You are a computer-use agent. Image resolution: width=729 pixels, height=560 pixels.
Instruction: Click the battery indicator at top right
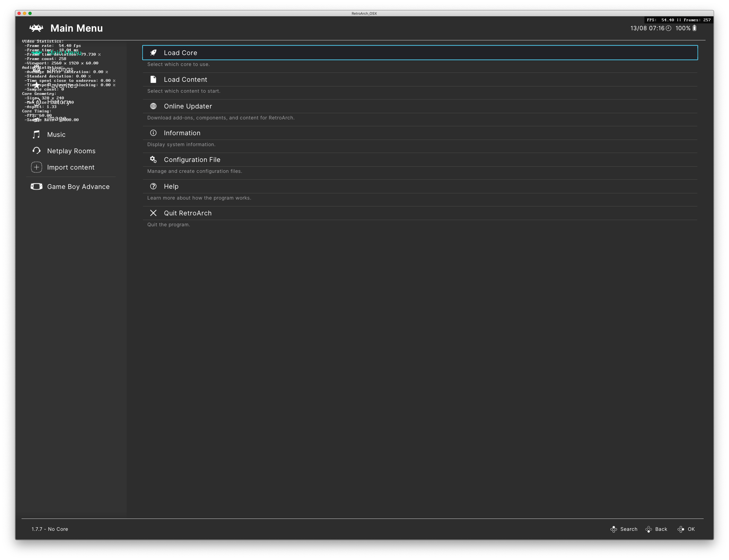point(694,28)
